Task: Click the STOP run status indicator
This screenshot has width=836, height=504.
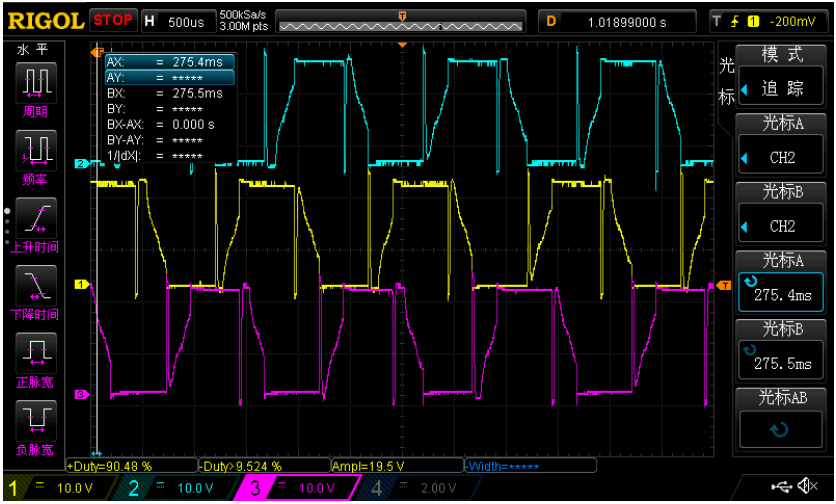Action: (113, 21)
